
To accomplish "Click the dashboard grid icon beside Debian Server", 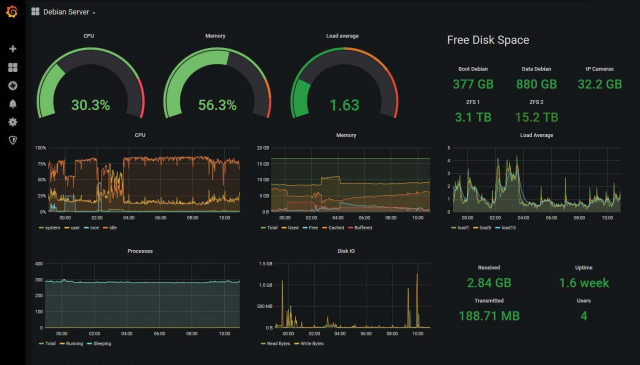I will (x=36, y=12).
